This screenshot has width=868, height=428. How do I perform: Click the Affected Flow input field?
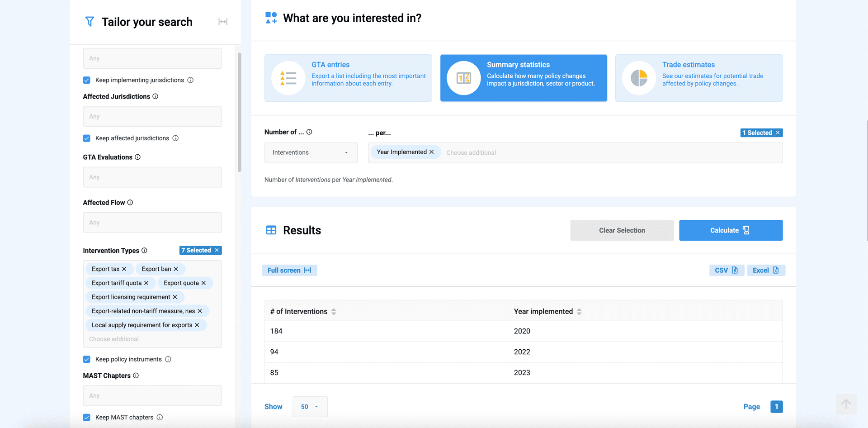[x=152, y=223]
